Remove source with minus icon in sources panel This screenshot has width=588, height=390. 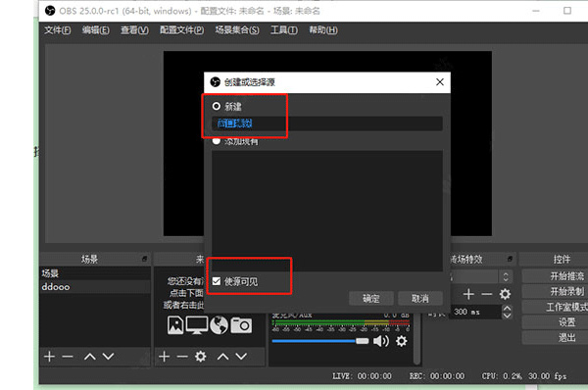[x=182, y=357]
